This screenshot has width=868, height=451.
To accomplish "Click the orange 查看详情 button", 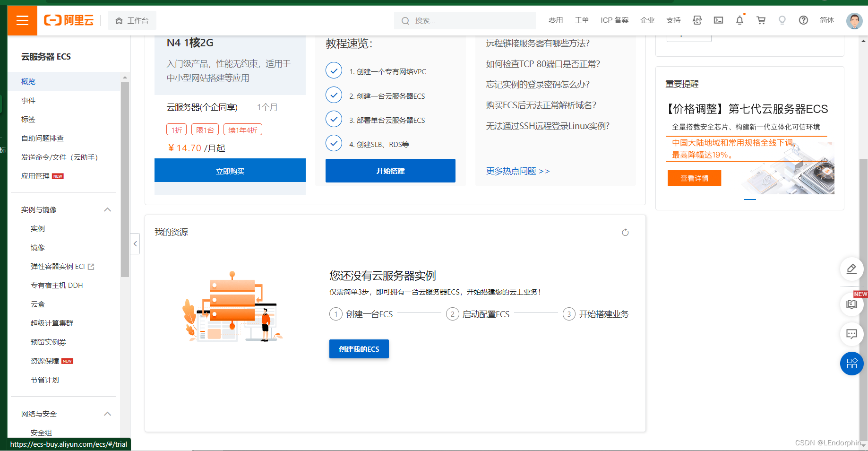I will pyautogui.click(x=695, y=178).
